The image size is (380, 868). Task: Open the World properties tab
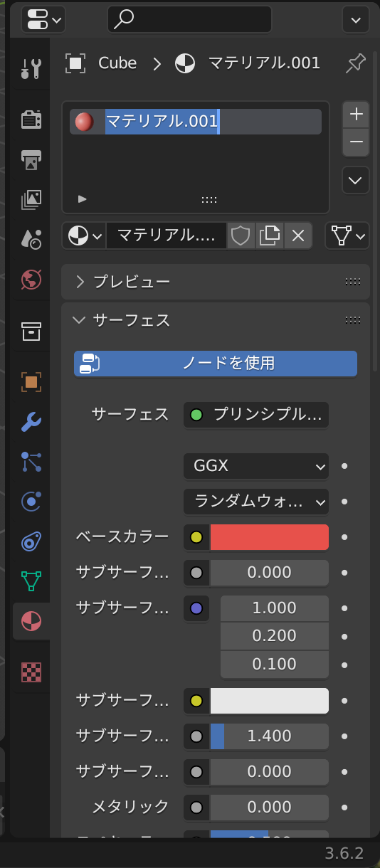coord(31,279)
